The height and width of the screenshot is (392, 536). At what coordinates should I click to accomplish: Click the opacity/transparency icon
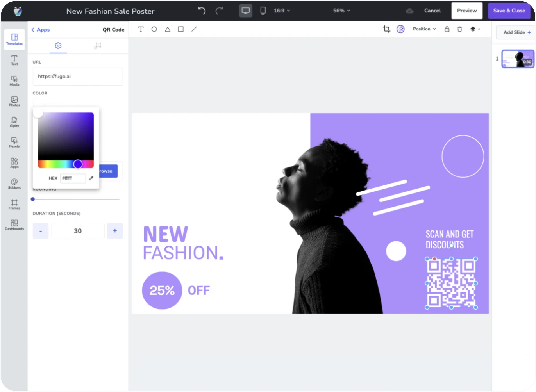tap(400, 29)
